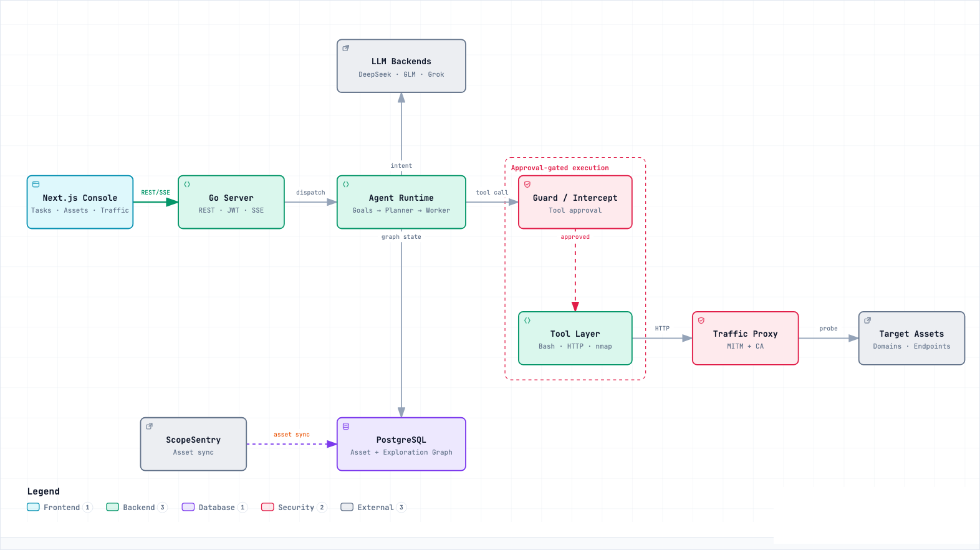Screen dimensions: 980x550
Task: Click the external-link icon on LLM Backends node
Action: pyautogui.click(x=346, y=48)
